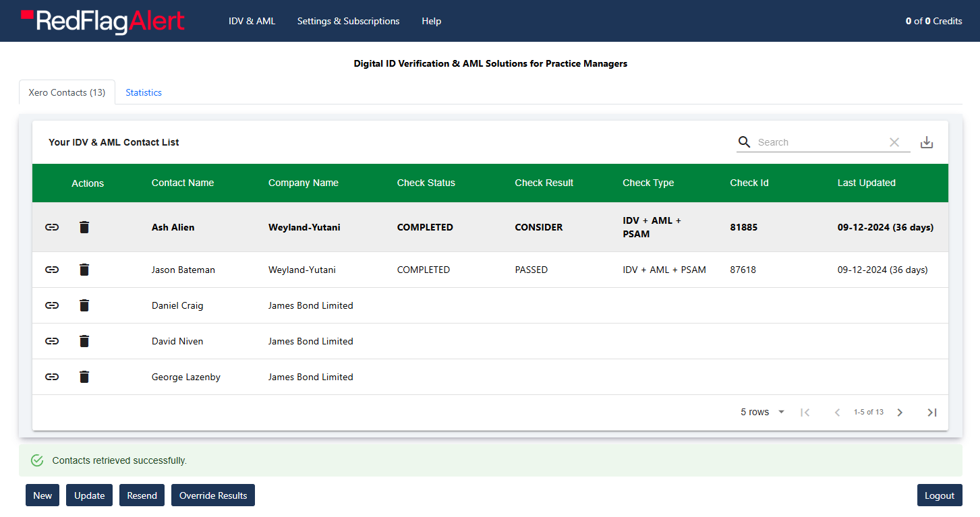The height and width of the screenshot is (517, 980).
Task: Switch to the Xero Contacts tab
Action: 67,92
